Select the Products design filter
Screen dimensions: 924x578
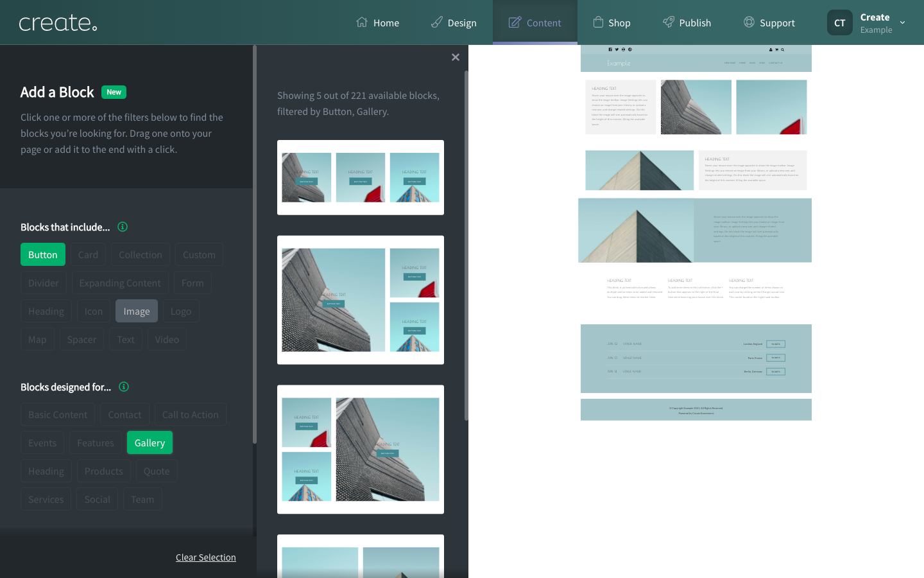104,471
